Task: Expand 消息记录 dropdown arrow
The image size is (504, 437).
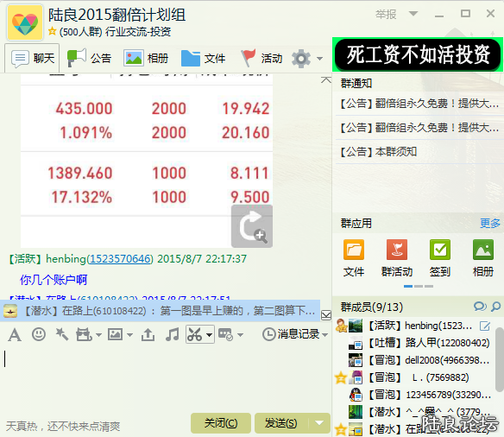Action: (x=325, y=335)
